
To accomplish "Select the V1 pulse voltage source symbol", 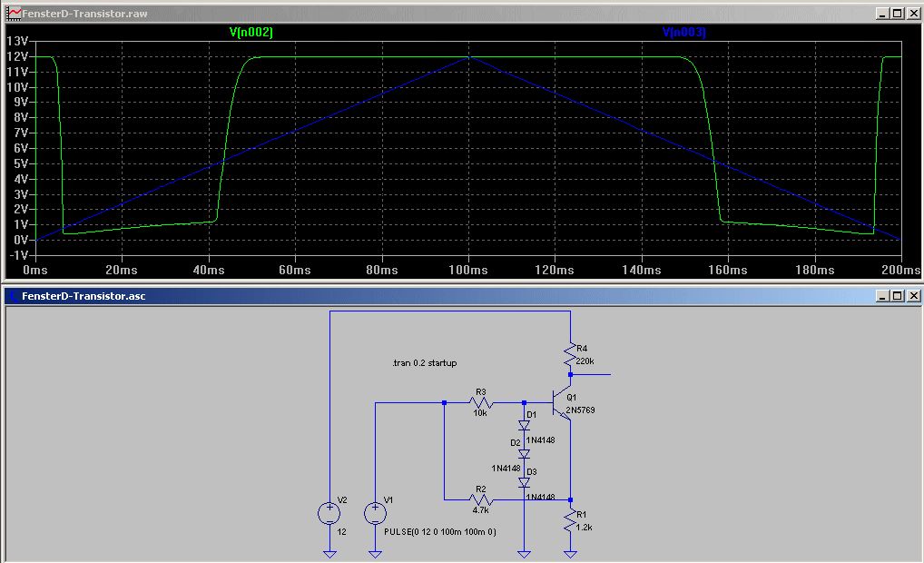I will click(x=376, y=513).
